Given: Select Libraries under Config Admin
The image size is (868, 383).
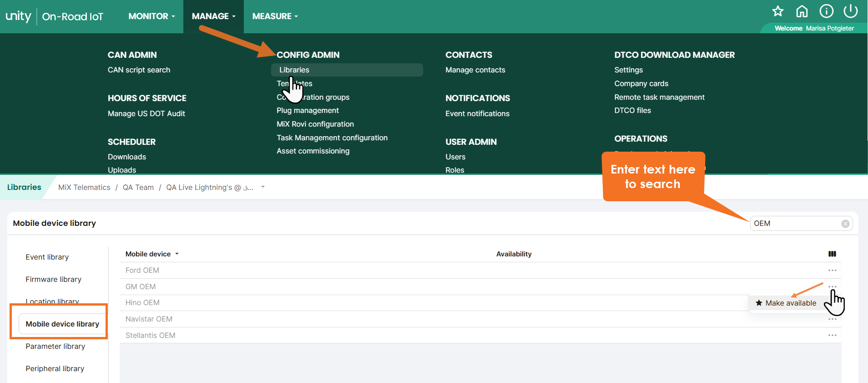Looking at the screenshot, I should click(347, 70).
